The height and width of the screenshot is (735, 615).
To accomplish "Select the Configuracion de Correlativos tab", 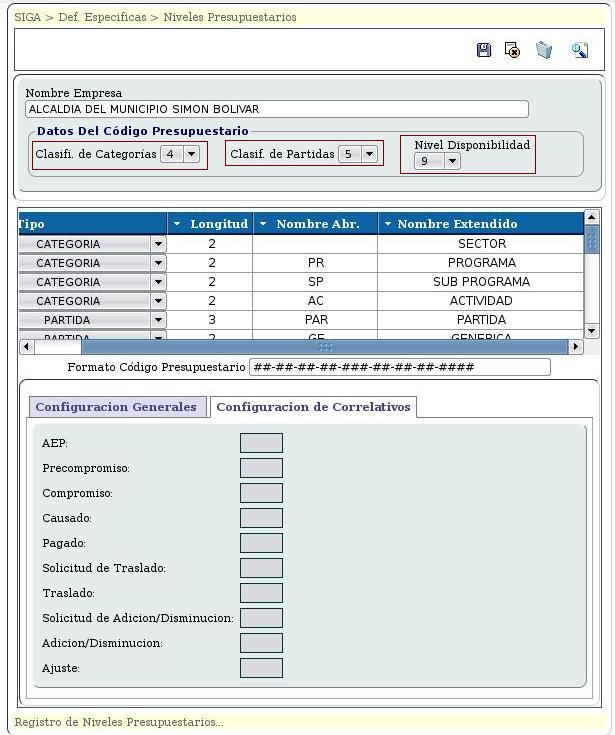I will (x=313, y=407).
